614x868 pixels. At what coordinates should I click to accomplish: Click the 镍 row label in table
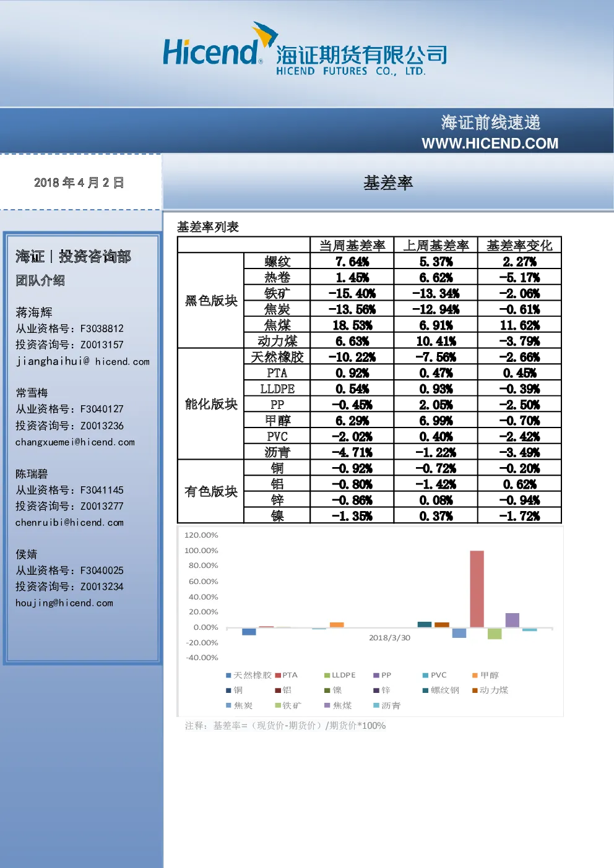pos(277,516)
